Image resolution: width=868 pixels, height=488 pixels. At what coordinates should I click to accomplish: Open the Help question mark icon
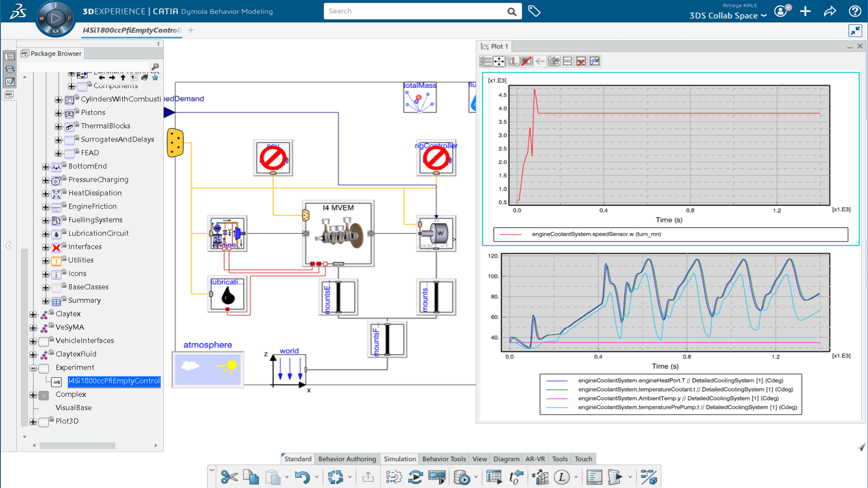coord(855,11)
